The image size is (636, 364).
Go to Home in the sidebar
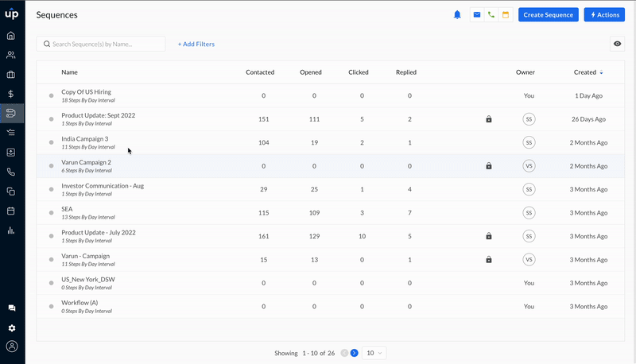[x=11, y=36]
